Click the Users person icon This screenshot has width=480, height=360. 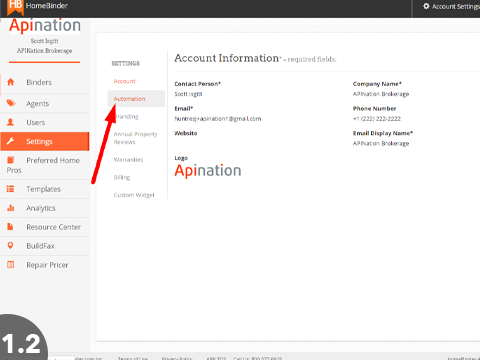click(11, 122)
